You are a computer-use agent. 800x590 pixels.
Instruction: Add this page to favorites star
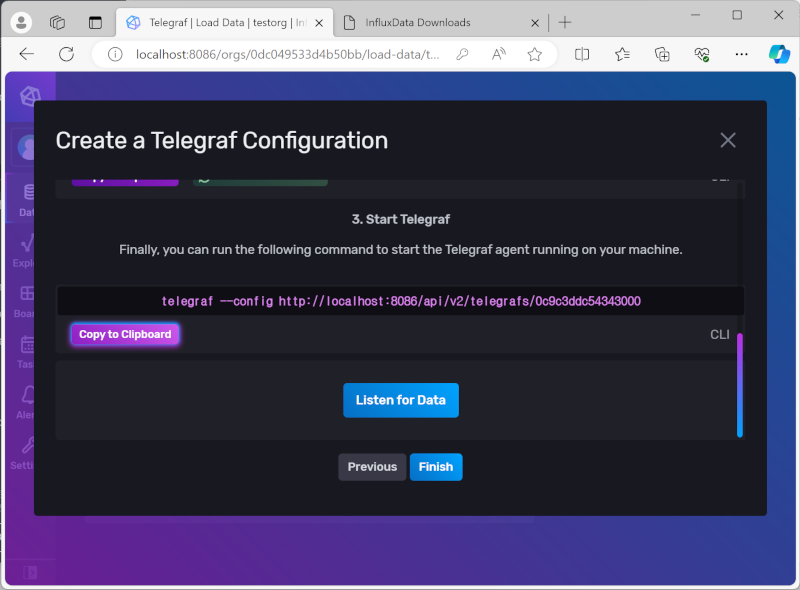coord(535,54)
